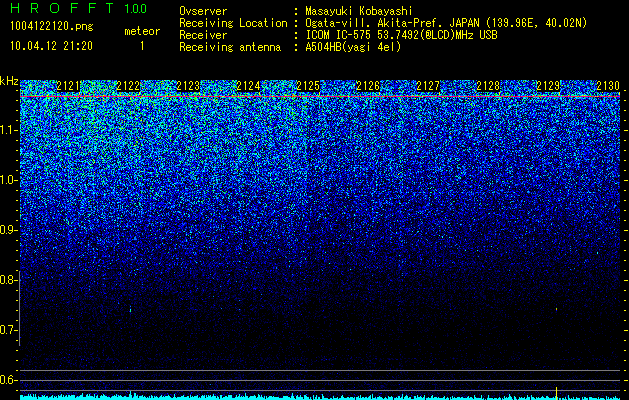Click observer name Masayuki Kobayashi
629x400 pixels.
tap(358, 11)
